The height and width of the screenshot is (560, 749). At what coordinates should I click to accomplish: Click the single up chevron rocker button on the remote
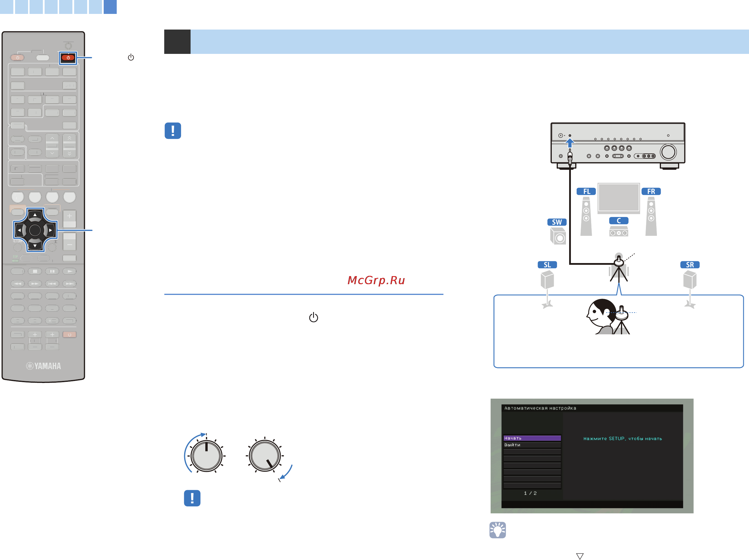(x=52, y=138)
